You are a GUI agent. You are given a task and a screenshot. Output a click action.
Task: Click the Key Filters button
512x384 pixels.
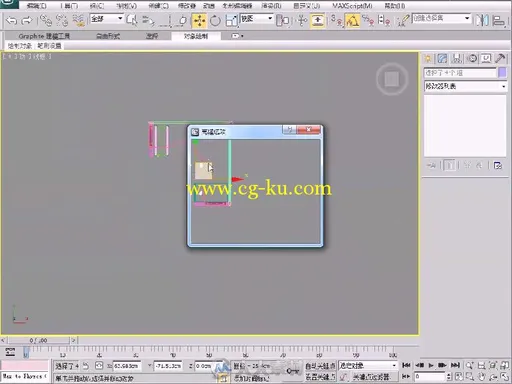[x=373, y=377]
